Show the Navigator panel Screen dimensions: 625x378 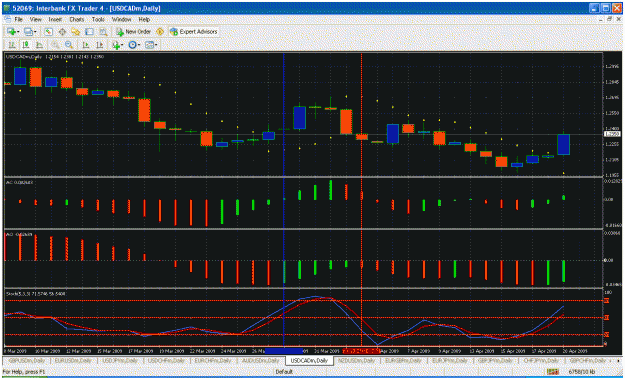click(75, 32)
